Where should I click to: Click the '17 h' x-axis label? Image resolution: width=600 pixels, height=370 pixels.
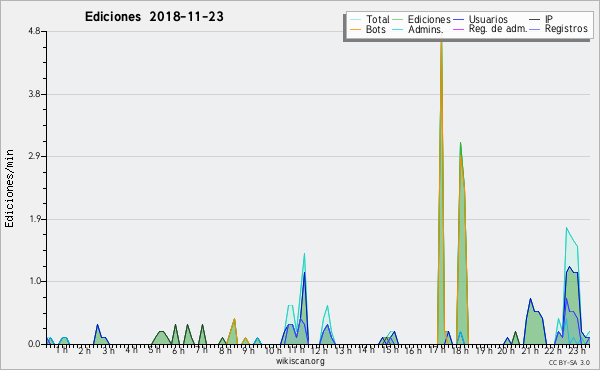click(x=437, y=350)
